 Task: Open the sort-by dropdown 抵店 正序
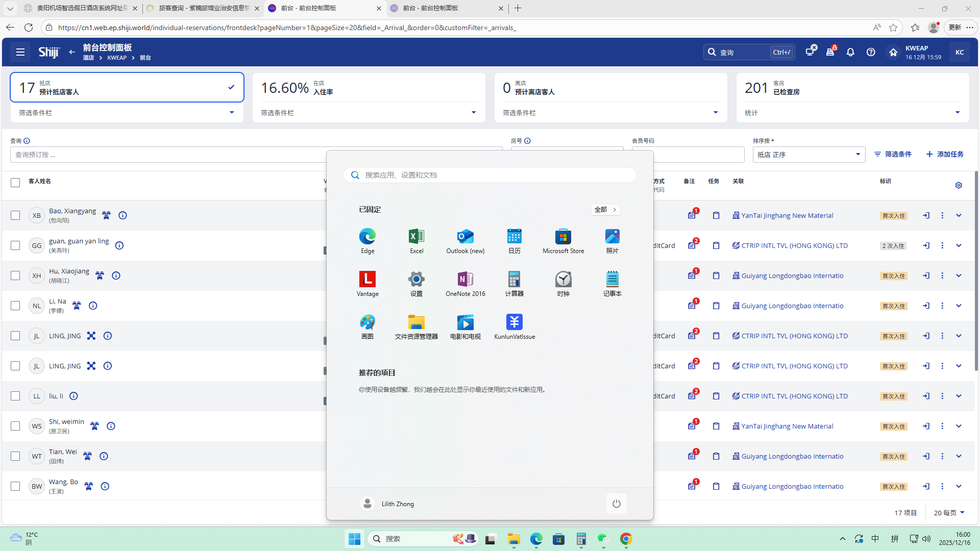pos(808,155)
